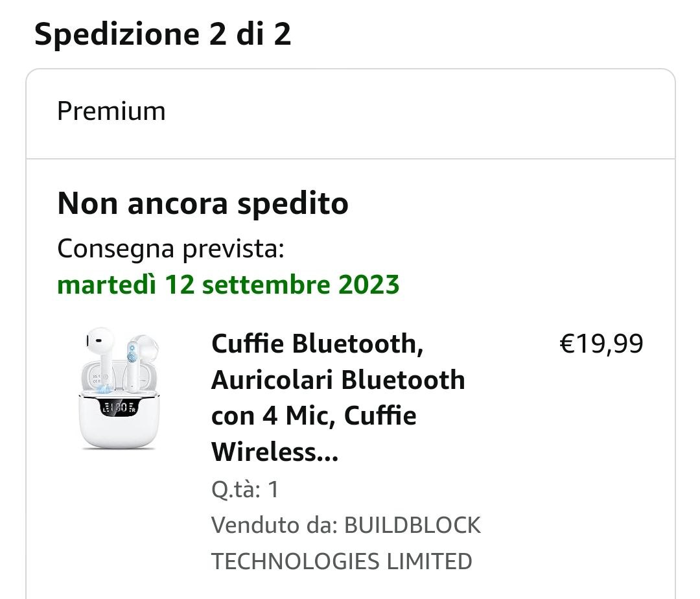
Task: Click the right earbud in product image
Action: point(139,360)
